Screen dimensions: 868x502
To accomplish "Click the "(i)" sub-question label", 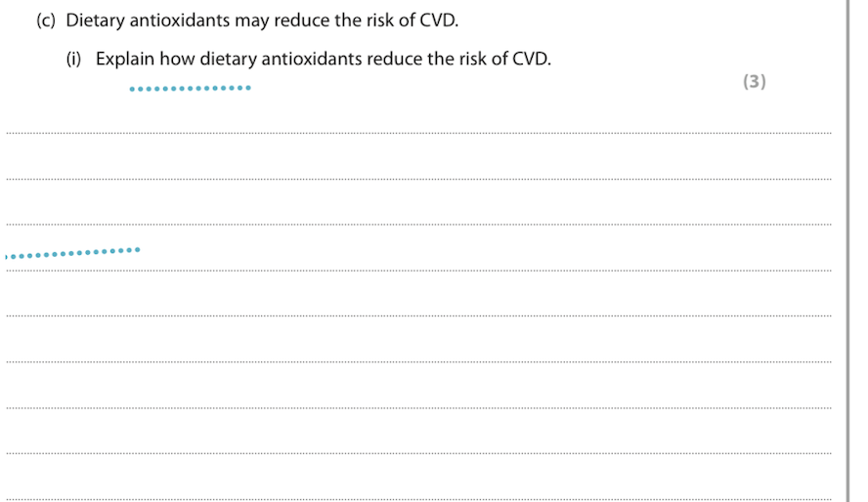I will pyautogui.click(x=73, y=59).
